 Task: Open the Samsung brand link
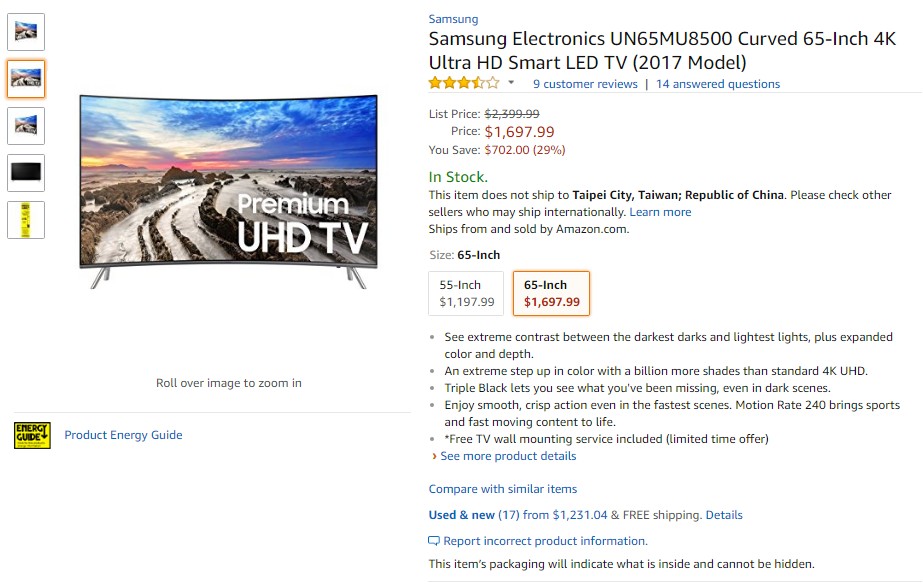pyautogui.click(x=453, y=19)
